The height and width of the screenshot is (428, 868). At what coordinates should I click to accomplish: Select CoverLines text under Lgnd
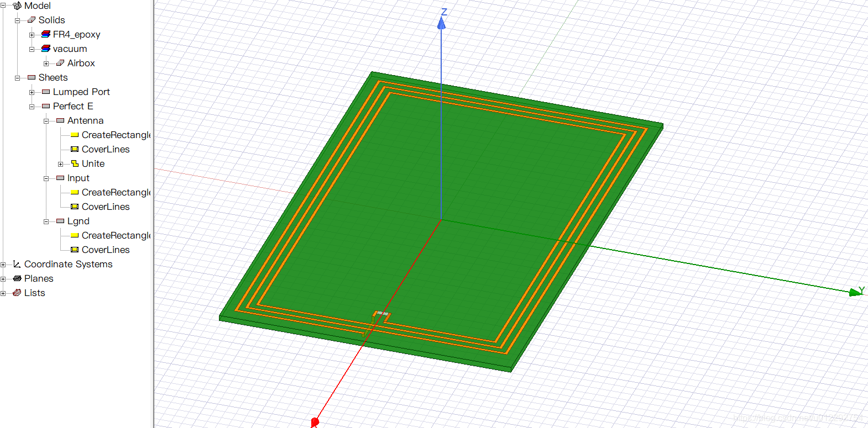(106, 250)
